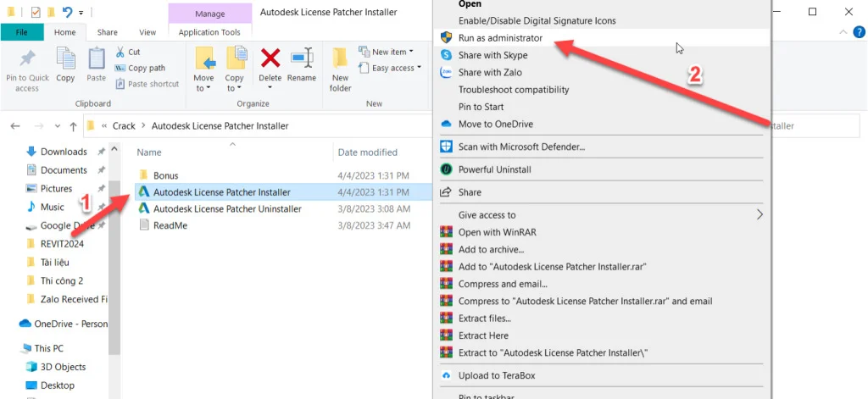868x399 pixels.
Task: Open the Recent locations dropdown arrow
Action: [58, 126]
